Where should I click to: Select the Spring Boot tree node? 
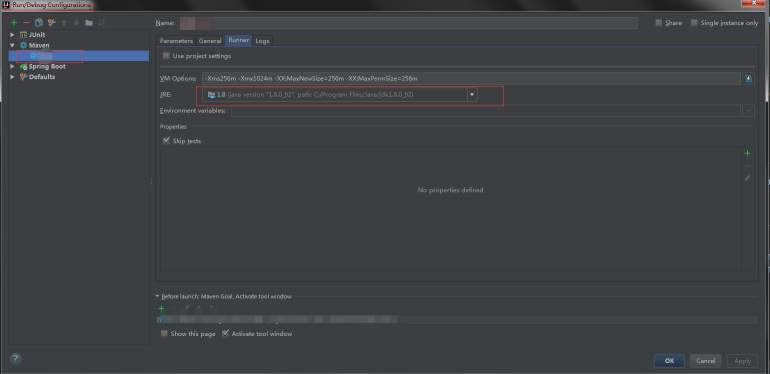coord(47,66)
